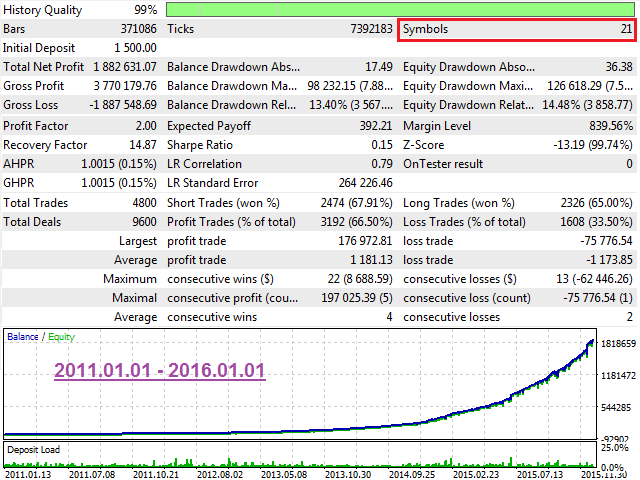Click the 1818659 axis label
This screenshot has height=480, width=640.
[618, 344]
